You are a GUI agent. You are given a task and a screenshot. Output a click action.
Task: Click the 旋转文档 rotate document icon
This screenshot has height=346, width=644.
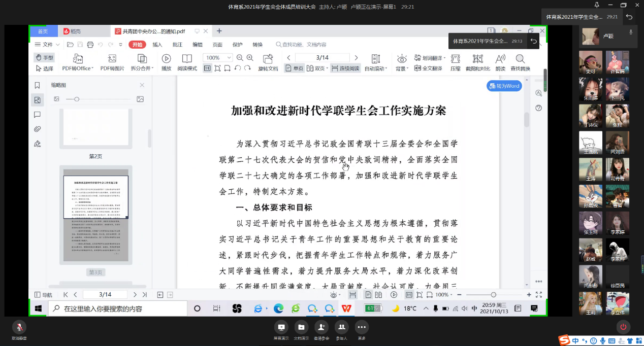268,58
